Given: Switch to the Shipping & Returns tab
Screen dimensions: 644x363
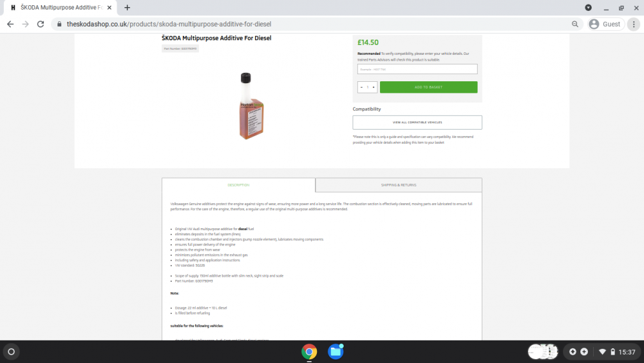Looking at the screenshot, I should [399, 185].
